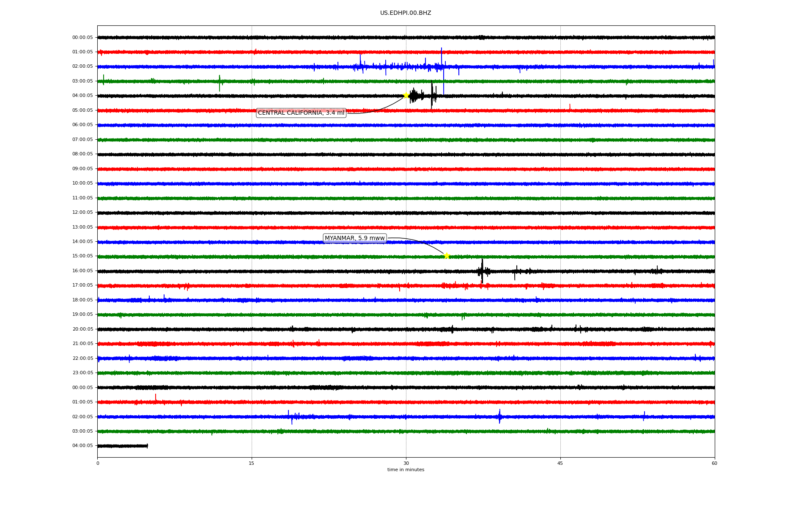Click the Myanmar earthquake star marker
812x508 pixels.
pyautogui.click(x=446, y=256)
